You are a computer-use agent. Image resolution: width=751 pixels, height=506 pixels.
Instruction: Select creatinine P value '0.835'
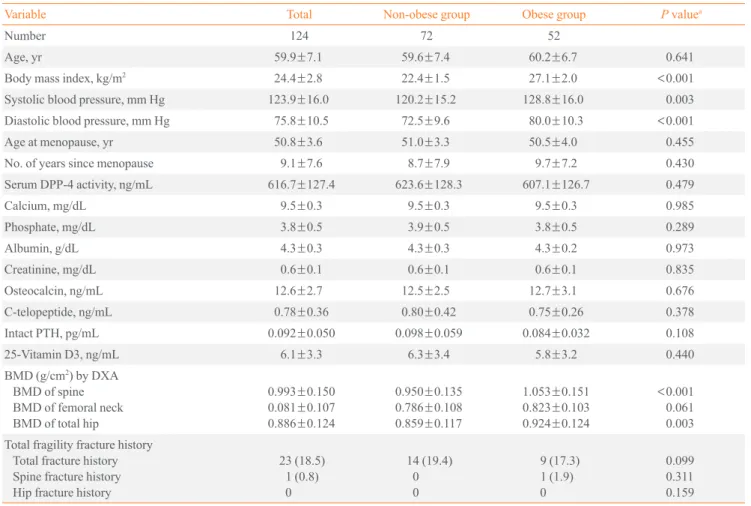click(679, 270)
